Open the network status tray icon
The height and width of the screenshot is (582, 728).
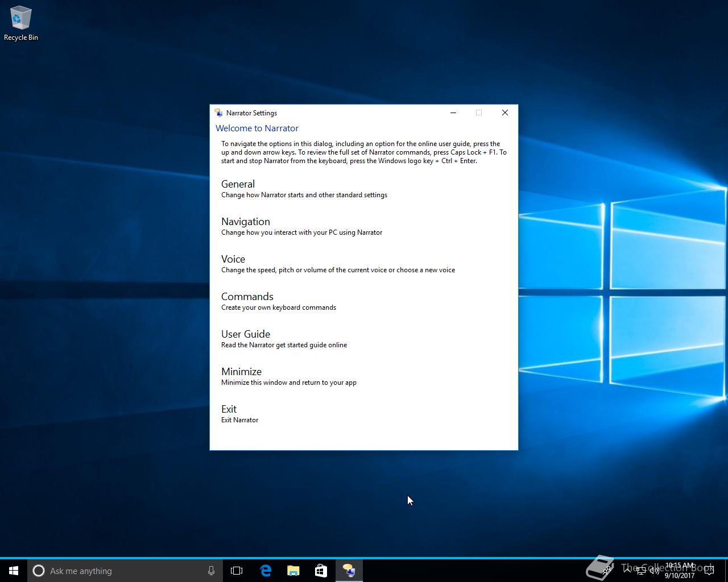point(640,571)
